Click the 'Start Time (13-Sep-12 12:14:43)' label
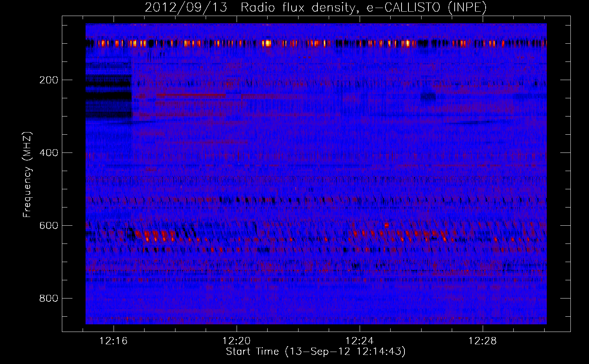The height and width of the screenshot is (364, 589). point(316,352)
